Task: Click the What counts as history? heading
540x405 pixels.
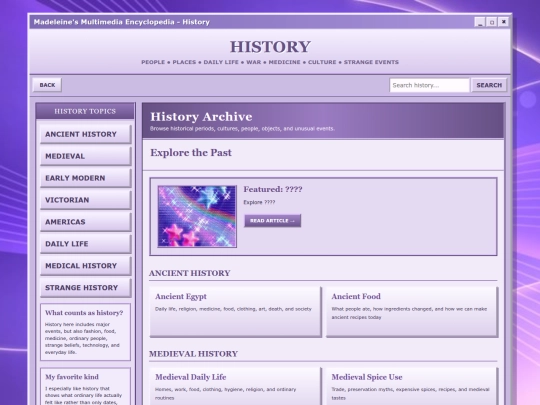Action: point(84,313)
